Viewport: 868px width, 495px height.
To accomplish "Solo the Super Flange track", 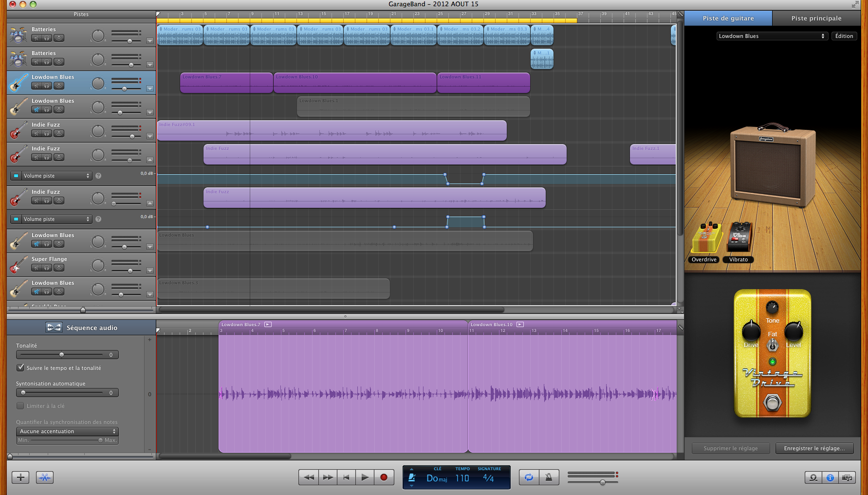I will (47, 268).
